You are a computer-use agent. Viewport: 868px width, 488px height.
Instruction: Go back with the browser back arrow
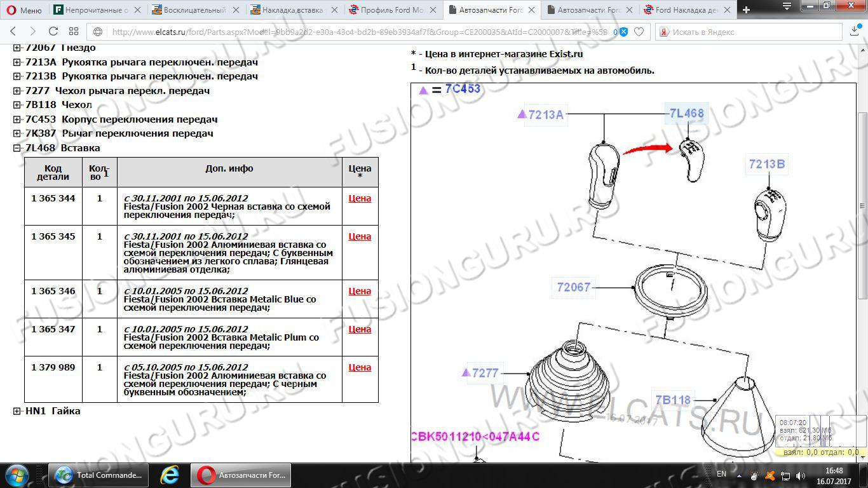(13, 32)
